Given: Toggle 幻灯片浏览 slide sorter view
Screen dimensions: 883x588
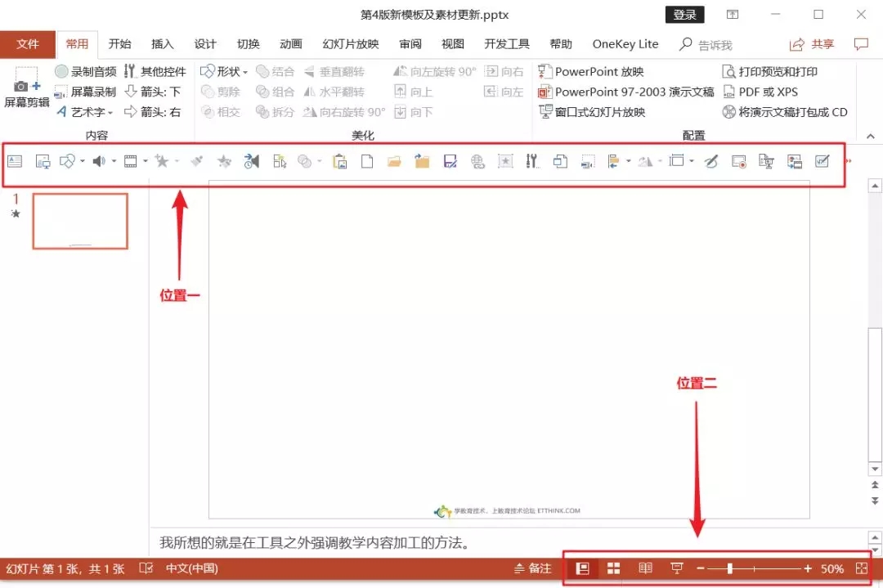Looking at the screenshot, I should pyautogui.click(x=614, y=568).
